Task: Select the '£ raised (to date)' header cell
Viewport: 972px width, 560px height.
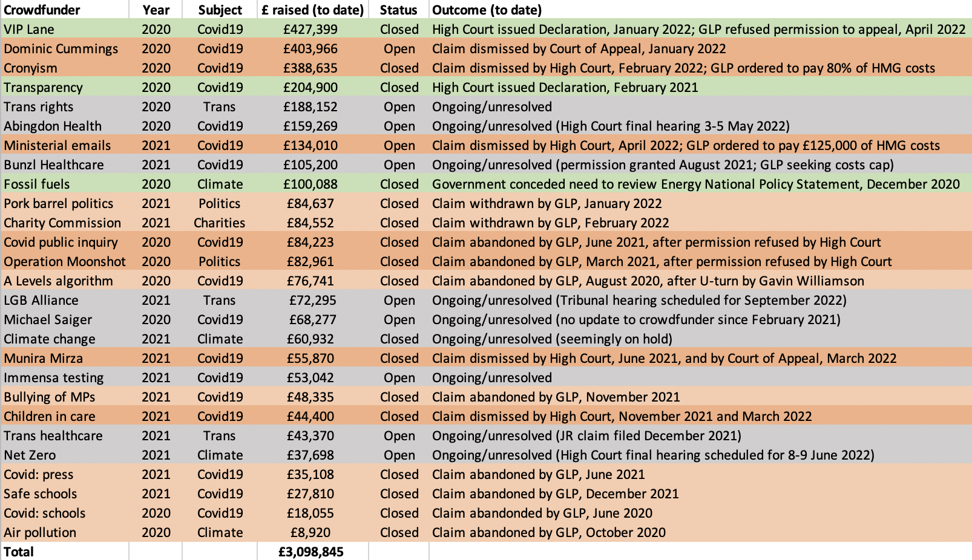Action: pos(312,10)
